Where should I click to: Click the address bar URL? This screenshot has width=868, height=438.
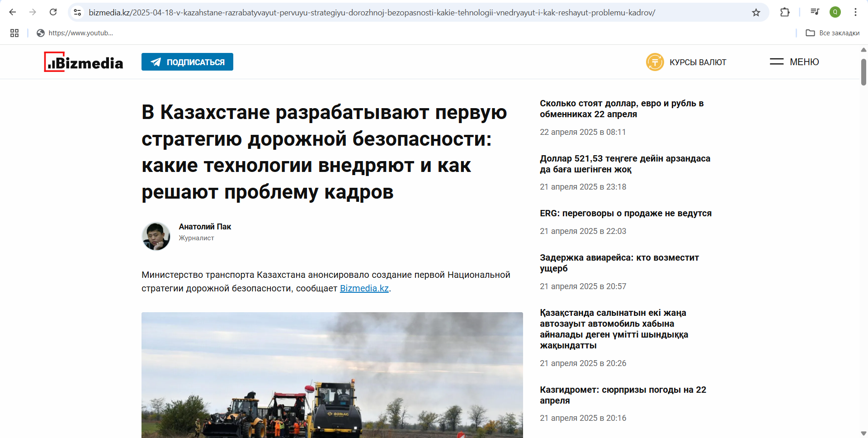[372, 13]
